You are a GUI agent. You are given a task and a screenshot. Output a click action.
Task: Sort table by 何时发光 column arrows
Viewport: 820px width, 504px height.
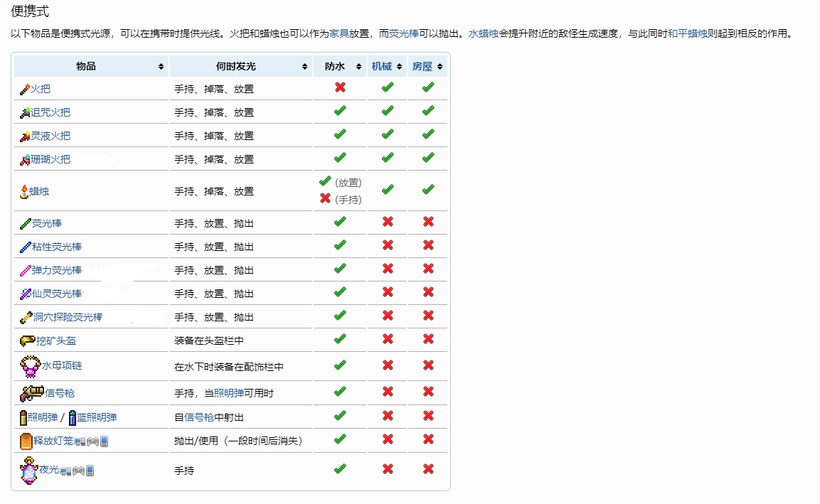(x=305, y=67)
